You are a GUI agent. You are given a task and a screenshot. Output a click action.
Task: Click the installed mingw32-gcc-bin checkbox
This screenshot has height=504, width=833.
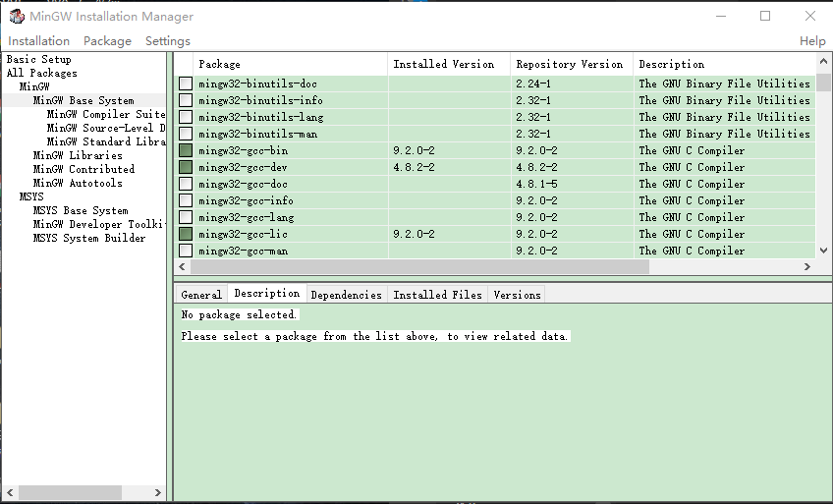[x=186, y=150]
